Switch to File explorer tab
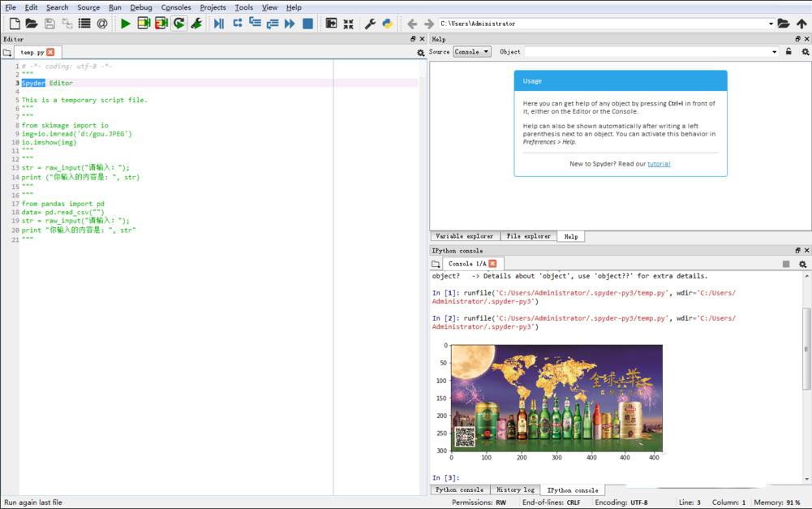The height and width of the screenshot is (509, 812). pyautogui.click(x=528, y=236)
